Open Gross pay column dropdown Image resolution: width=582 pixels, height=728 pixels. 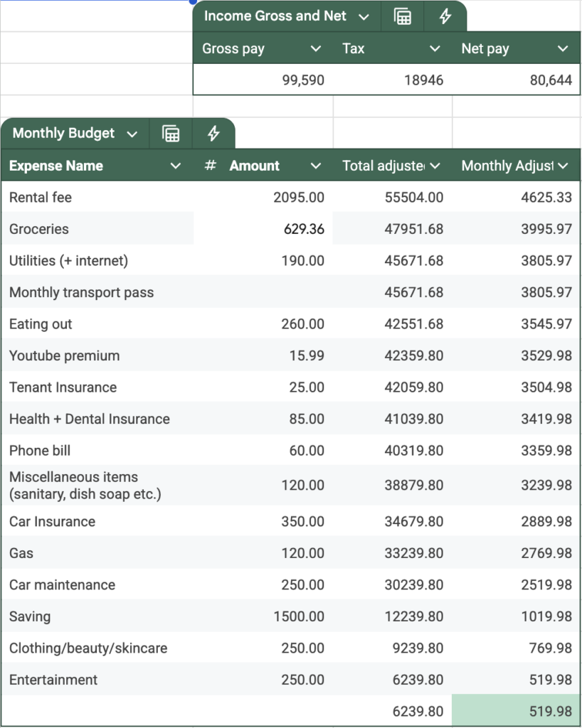(316, 49)
